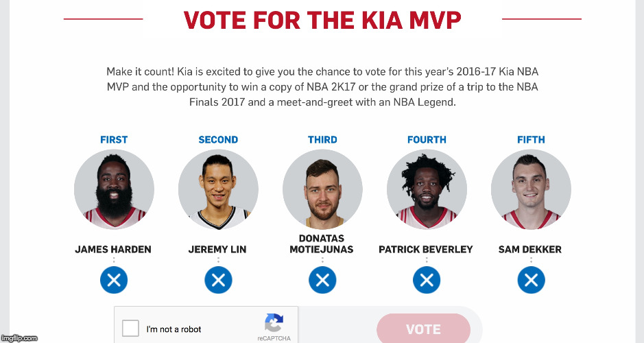644x343 pixels.
Task: Remove Sam Dekker from fifth place
Action: (x=531, y=280)
